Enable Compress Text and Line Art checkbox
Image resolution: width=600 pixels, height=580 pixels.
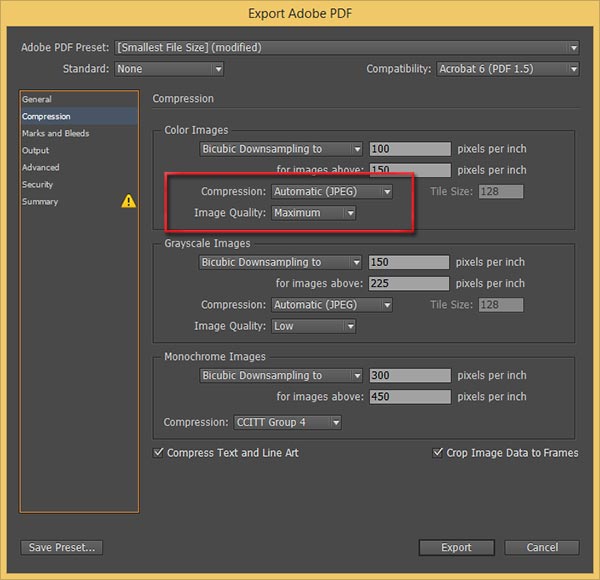tap(159, 453)
